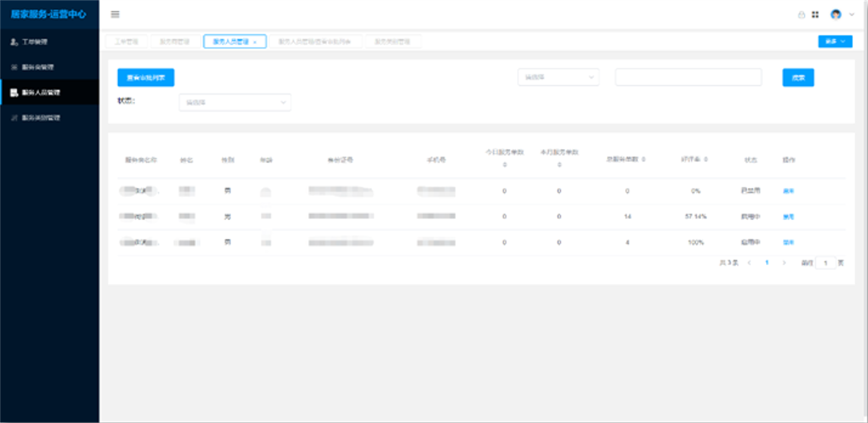Screen dimensions: 868x423
Task: Click the action link in the first table row
Action: tap(788, 191)
